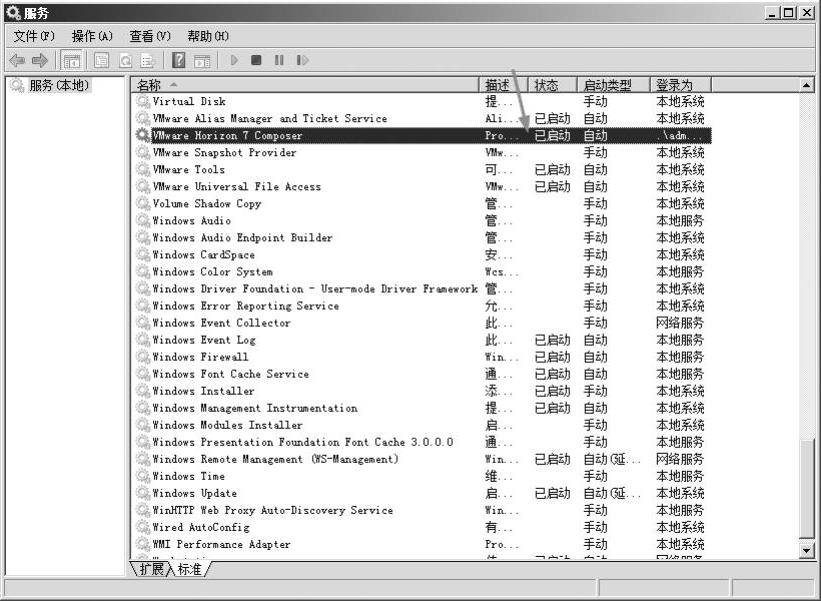
Task: Select Windows Firewall service
Action: 421,357
